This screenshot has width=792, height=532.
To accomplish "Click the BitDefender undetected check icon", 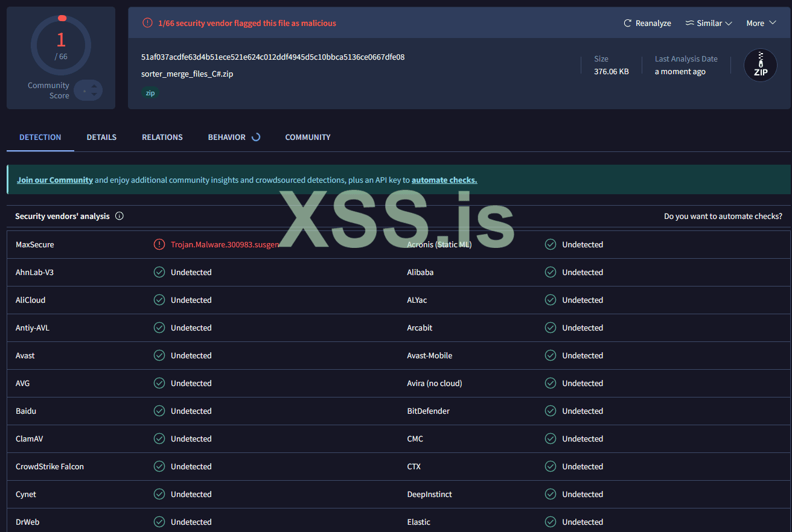I will pyautogui.click(x=551, y=411).
